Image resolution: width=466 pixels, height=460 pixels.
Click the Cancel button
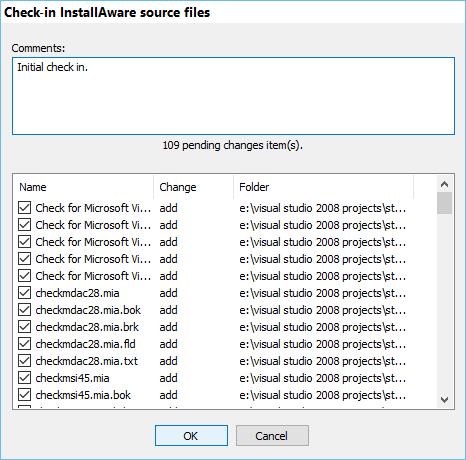pyautogui.click(x=272, y=436)
